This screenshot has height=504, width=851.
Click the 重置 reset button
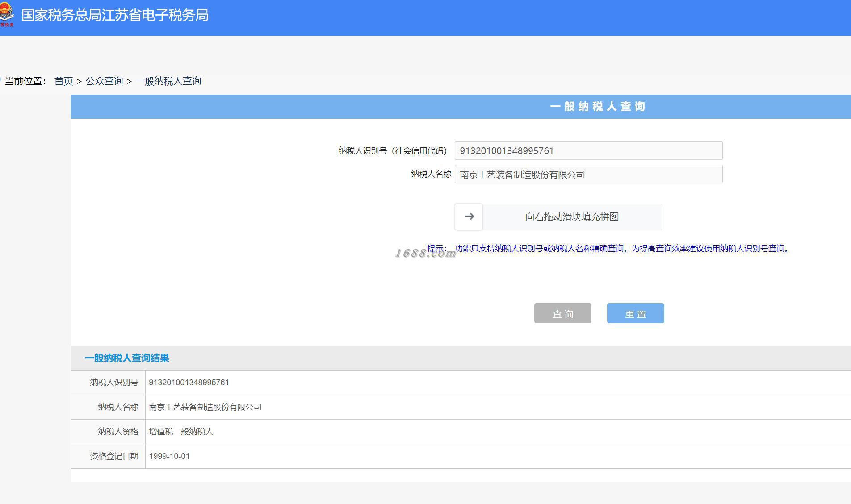pyautogui.click(x=636, y=313)
